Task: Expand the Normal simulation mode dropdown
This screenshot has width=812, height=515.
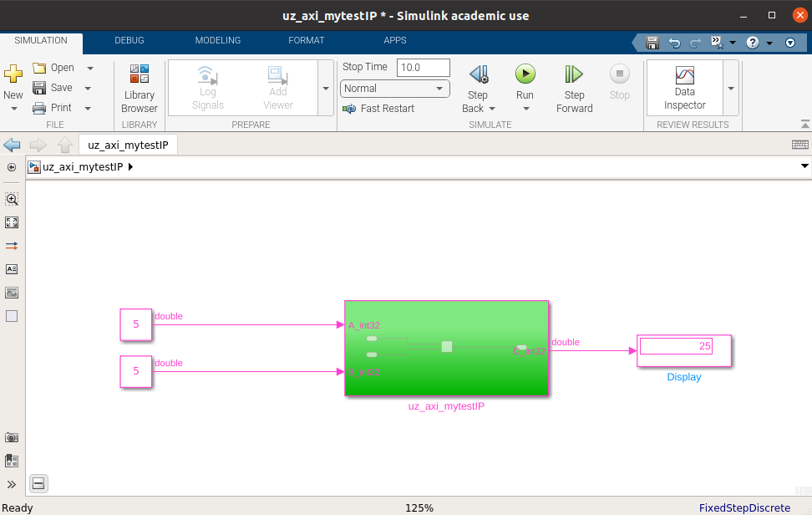Action: click(439, 89)
